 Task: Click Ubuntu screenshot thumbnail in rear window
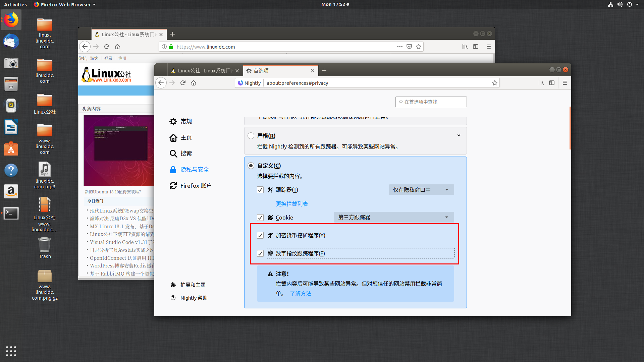[119, 150]
